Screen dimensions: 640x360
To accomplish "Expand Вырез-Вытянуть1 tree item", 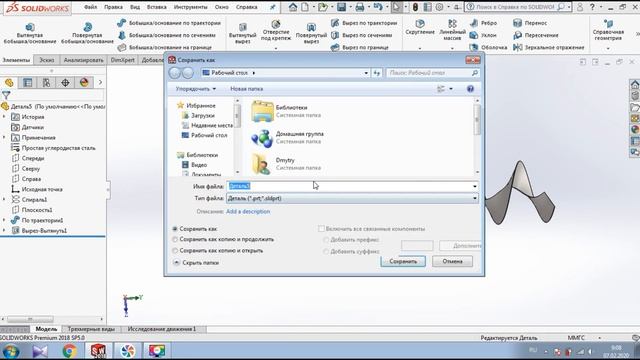I will [x=4, y=231].
